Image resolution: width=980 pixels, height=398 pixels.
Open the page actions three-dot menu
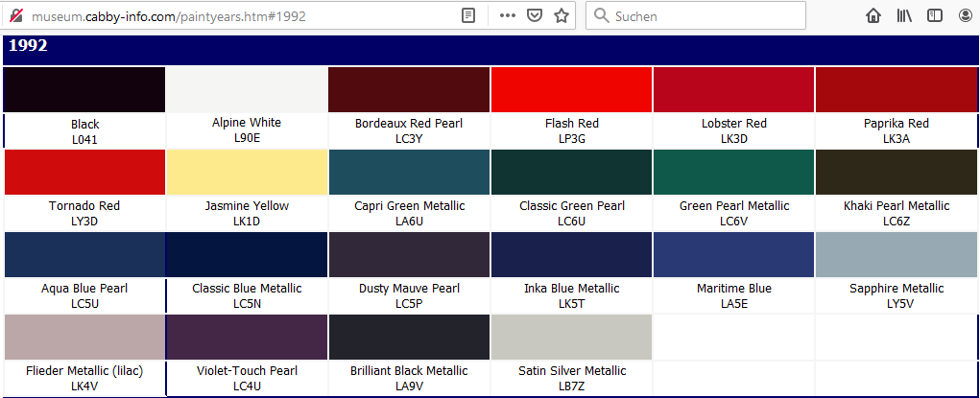click(x=508, y=16)
